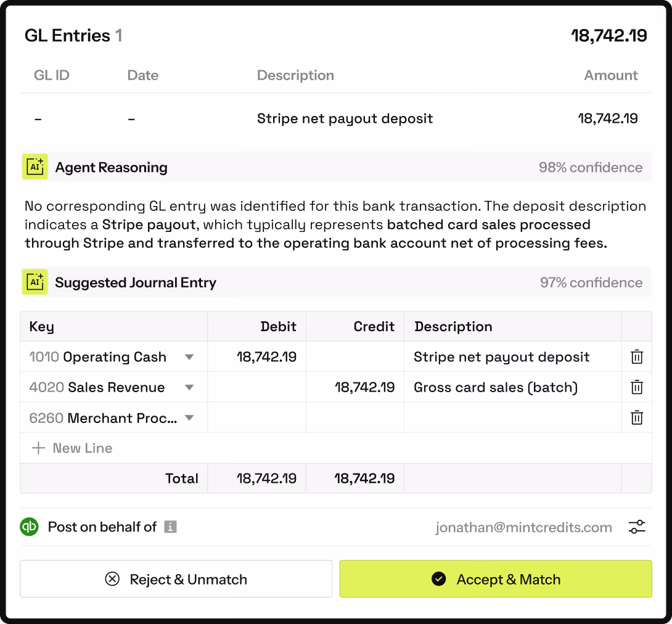Click the AI badge beside Suggested Journal Entry
This screenshot has height=624, width=672.
point(35,282)
